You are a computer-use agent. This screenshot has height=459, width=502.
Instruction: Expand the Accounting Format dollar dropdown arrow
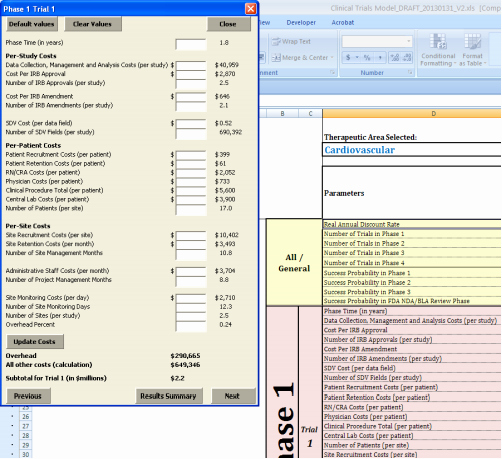357,57
